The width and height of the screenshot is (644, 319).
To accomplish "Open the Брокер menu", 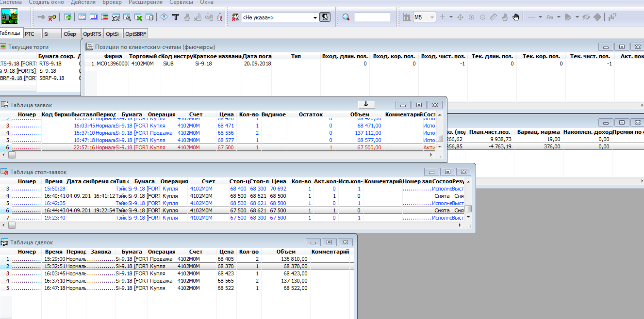I will pyautogui.click(x=112, y=2).
